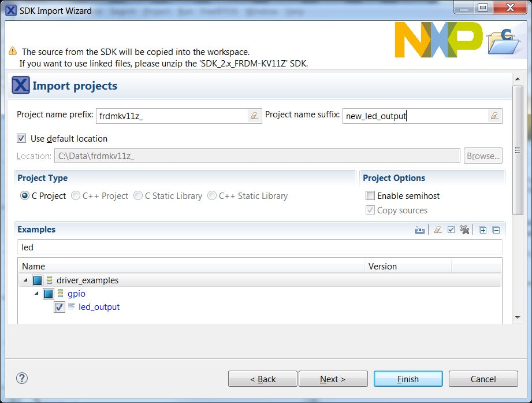The height and width of the screenshot is (403, 532).
Task: Click the import-from-XML icon in the Examples toolbar
Action: pos(420,230)
